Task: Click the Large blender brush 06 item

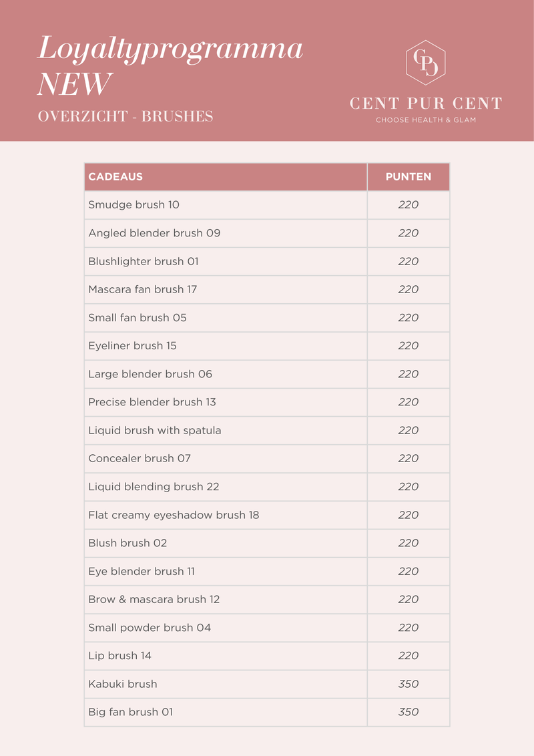Action: point(150,374)
